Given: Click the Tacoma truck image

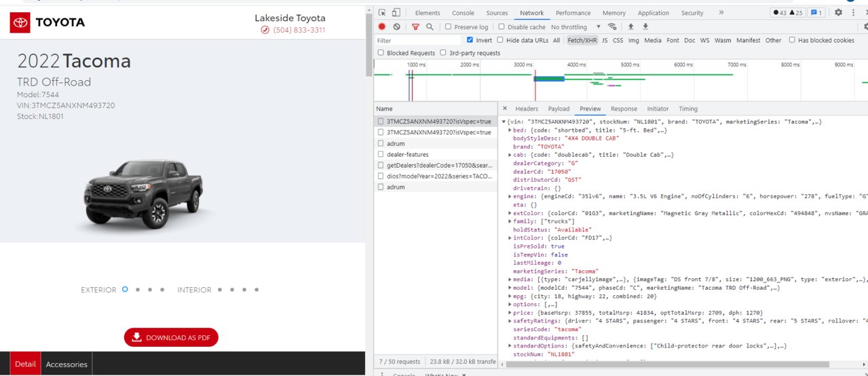Looking at the screenshot, I should (x=141, y=193).
